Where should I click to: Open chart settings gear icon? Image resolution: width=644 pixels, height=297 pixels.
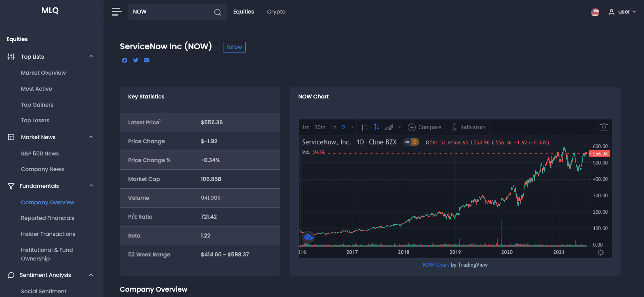(600, 252)
